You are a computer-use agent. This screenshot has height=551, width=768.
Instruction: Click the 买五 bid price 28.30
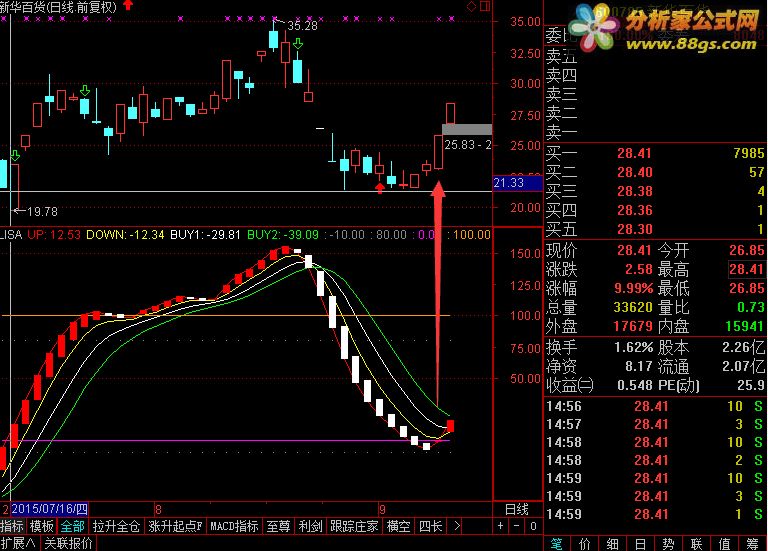point(634,229)
